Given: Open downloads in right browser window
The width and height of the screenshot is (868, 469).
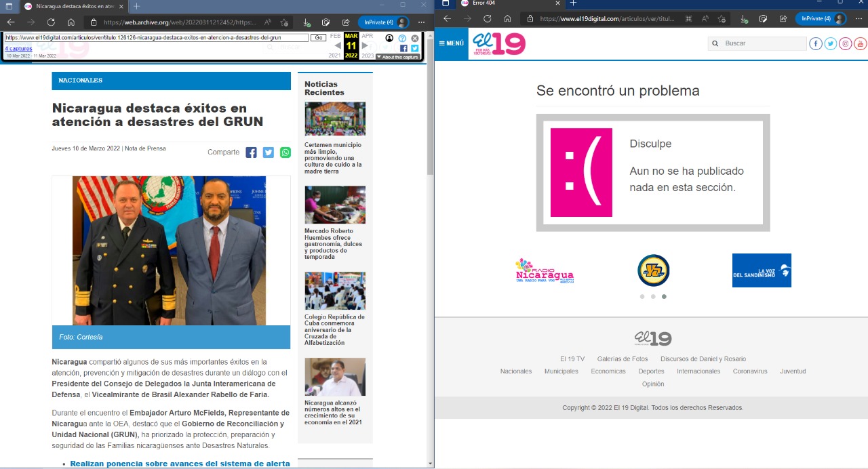Looking at the screenshot, I should 745,18.
